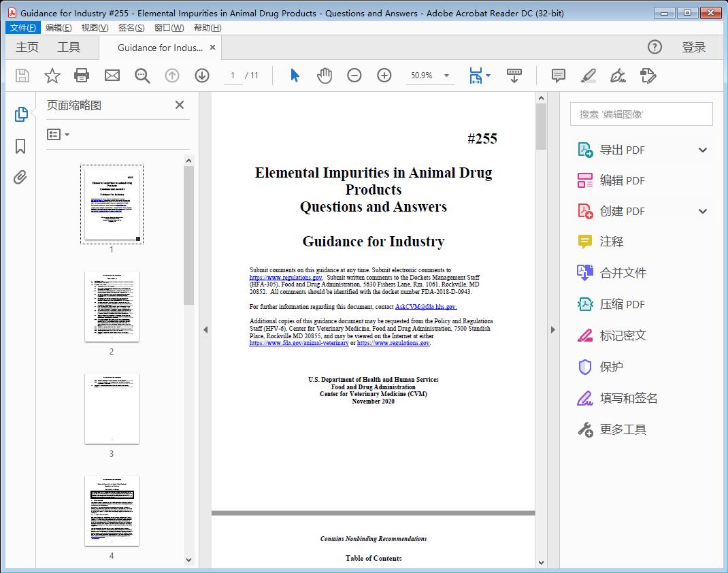
Task: Expand the 创建PDF options
Action: [x=702, y=210]
